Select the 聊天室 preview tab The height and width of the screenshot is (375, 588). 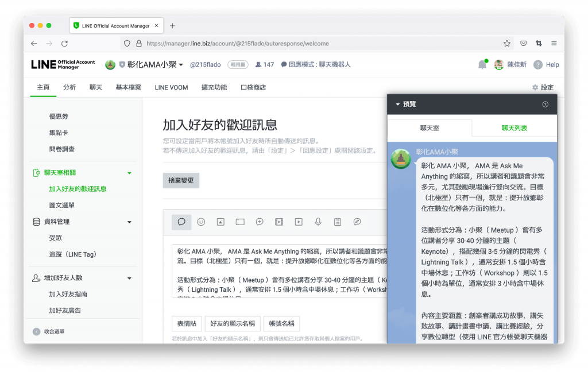(x=430, y=128)
